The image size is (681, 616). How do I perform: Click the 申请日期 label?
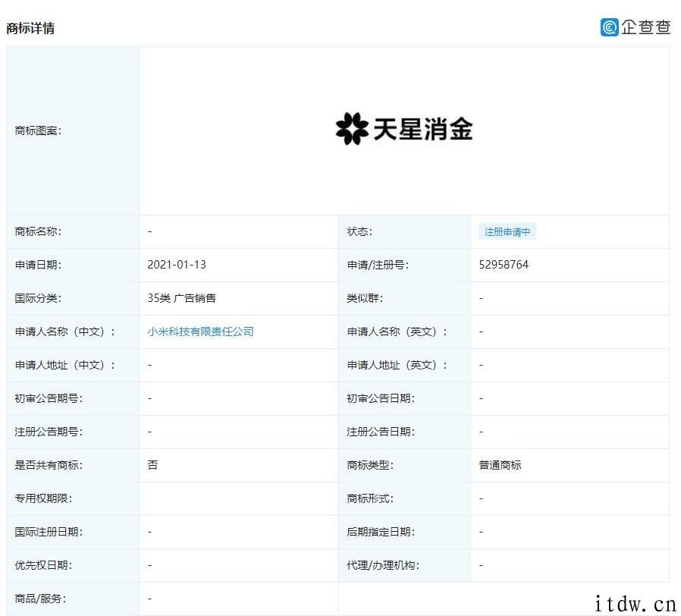click(38, 265)
